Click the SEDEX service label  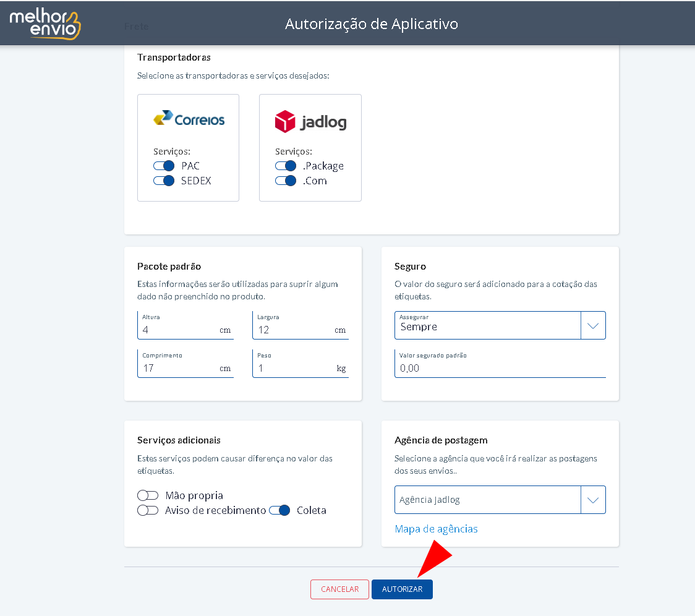196,181
